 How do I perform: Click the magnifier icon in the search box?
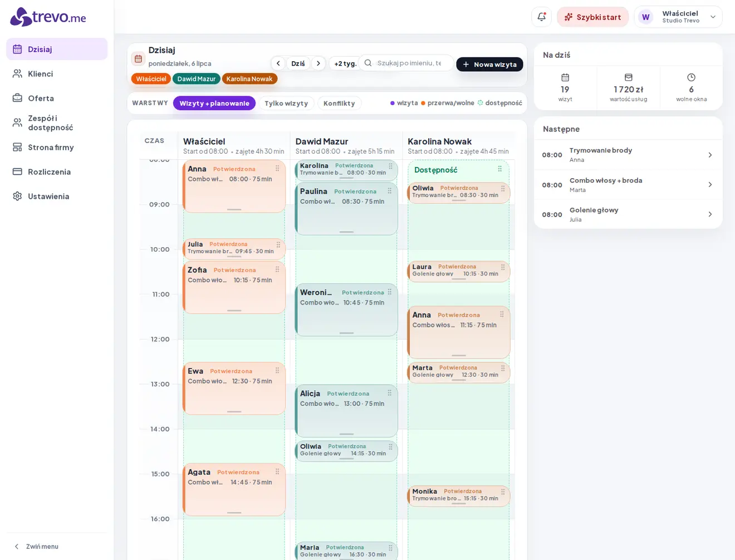(x=368, y=63)
